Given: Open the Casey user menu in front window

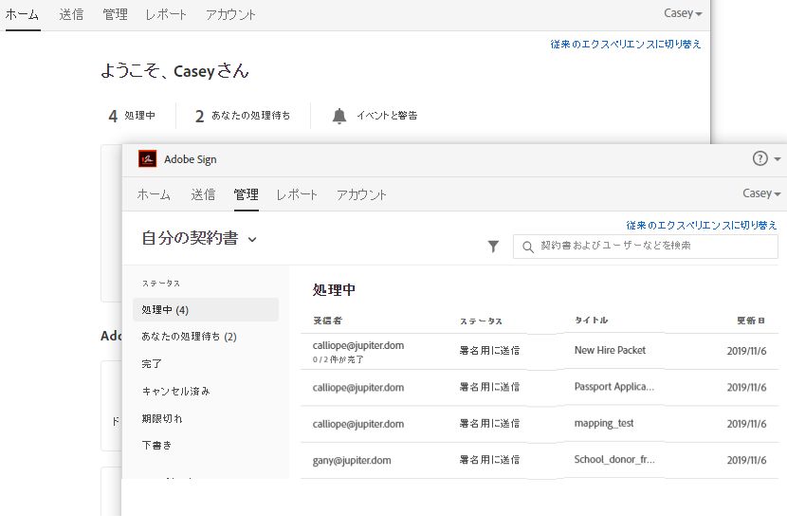Looking at the screenshot, I should point(760,193).
